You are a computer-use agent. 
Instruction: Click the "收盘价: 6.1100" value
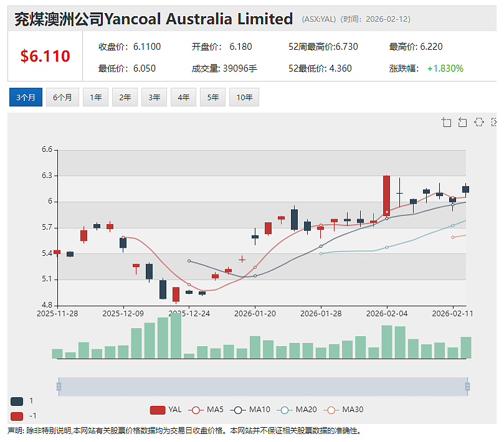[130, 47]
